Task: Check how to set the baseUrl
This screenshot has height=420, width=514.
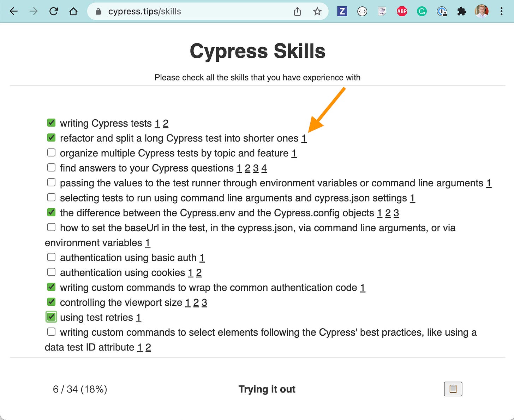Action: pyautogui.click(x=51, y=227)
